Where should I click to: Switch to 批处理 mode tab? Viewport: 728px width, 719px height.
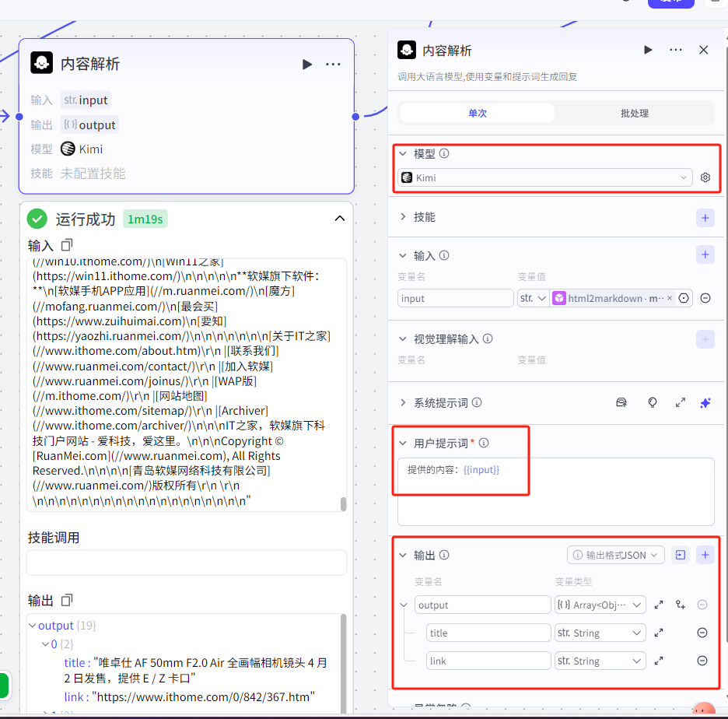(634, 113)
